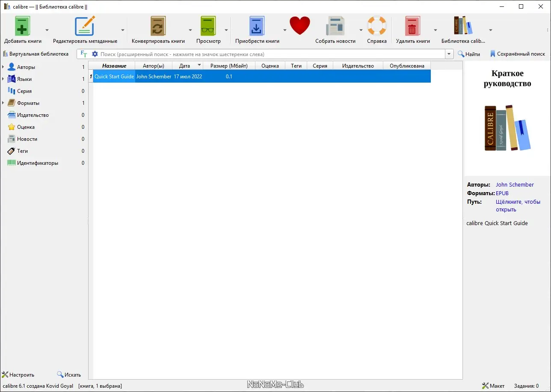Open the Add books dropdown arrow

coord(47,30)
